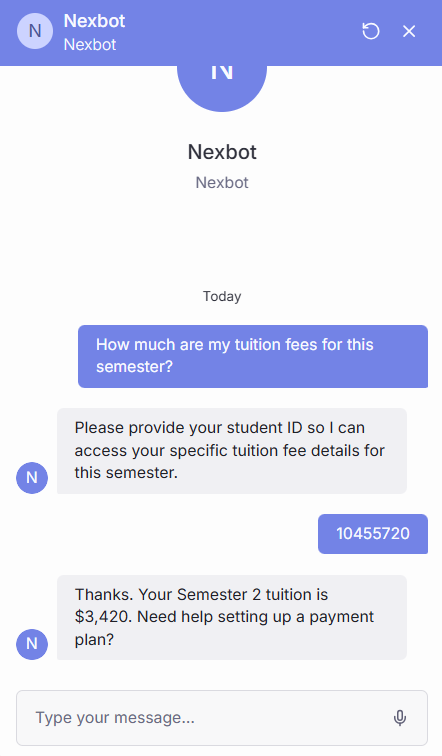This screenshot has height=756, width=442.
Task: Select the large Nexbot name heading
Action: tap(222, 152)
